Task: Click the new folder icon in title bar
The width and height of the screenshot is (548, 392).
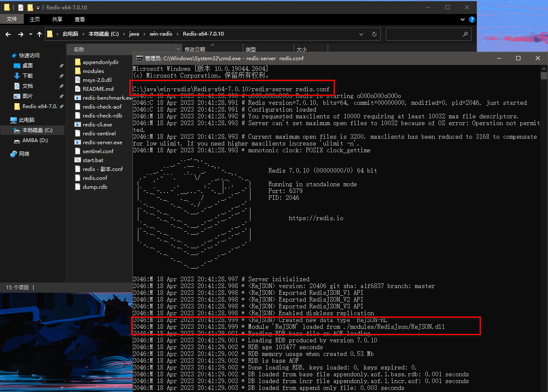Action: (30, 7)
